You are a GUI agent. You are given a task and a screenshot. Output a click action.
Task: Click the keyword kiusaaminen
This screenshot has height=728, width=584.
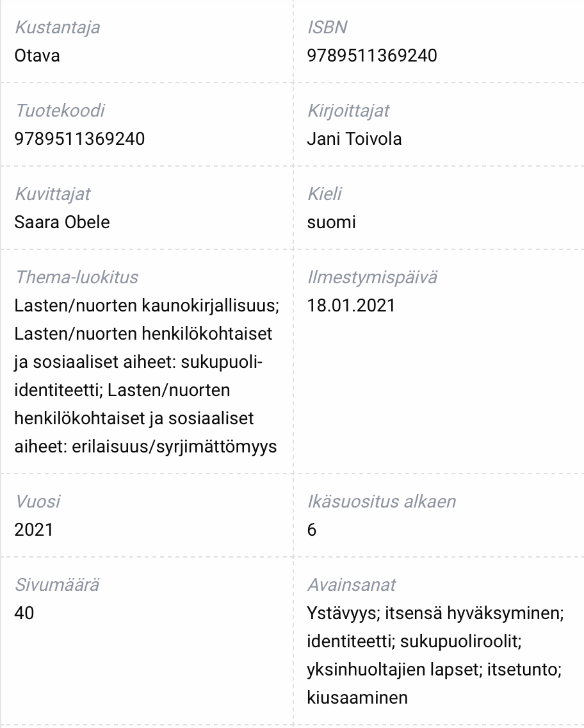tap(357, 697)
